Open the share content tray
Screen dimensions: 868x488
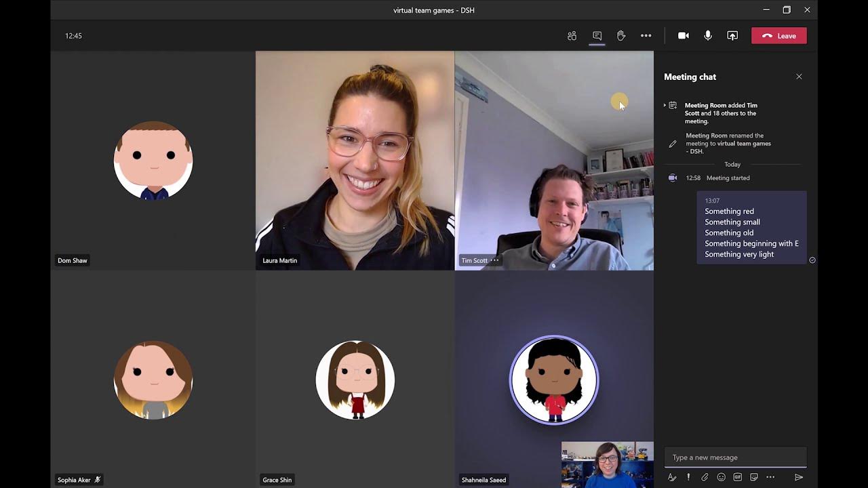(x=732, y=36)
